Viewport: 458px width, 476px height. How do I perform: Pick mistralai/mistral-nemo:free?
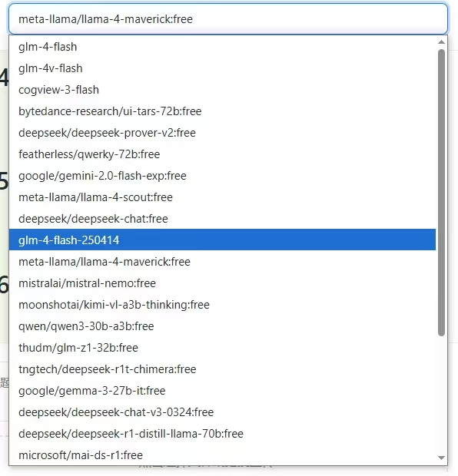[x=222, y=283]
